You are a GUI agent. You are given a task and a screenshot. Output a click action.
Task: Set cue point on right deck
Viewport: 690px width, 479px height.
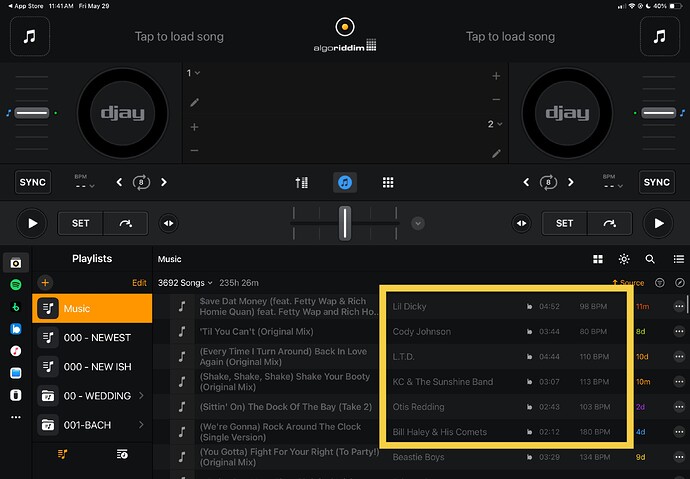point(564,223)
